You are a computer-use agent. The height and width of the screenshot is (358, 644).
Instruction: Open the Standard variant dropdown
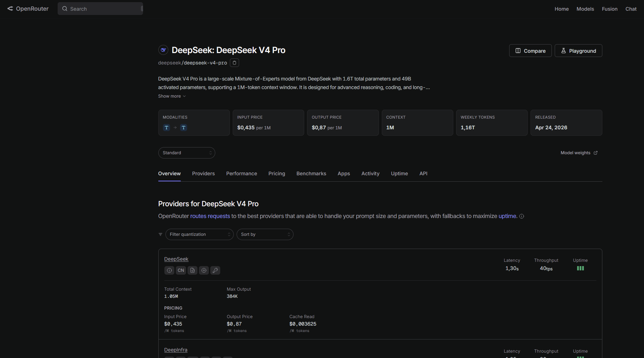pyautogui.click(x=187, y=153)
